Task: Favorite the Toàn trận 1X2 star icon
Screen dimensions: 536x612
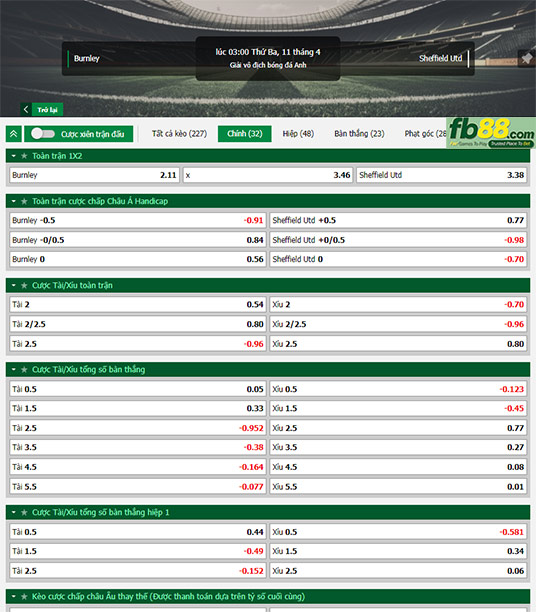Action: tap(24, 156)
